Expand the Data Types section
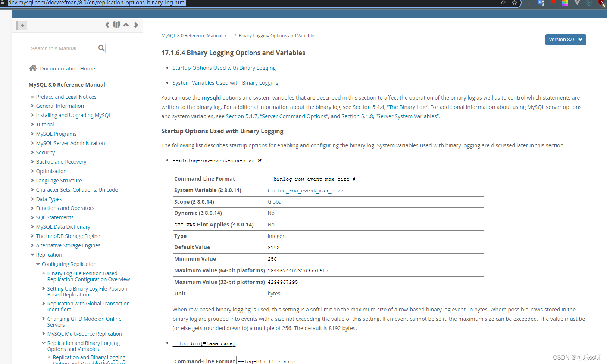Screen dimensions: 607x364 (32, 199)
